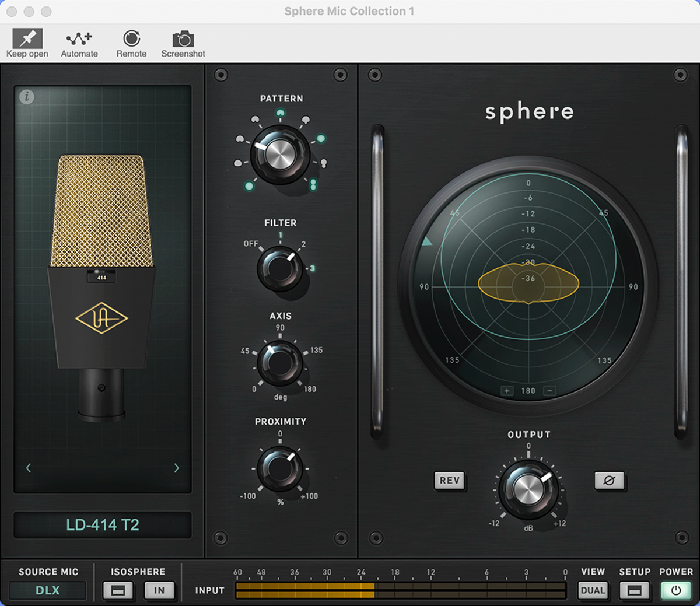Screen dimensions: 700x606
Task: Choose the unlit pattern icon directly above figure-8
Action: 324,163
